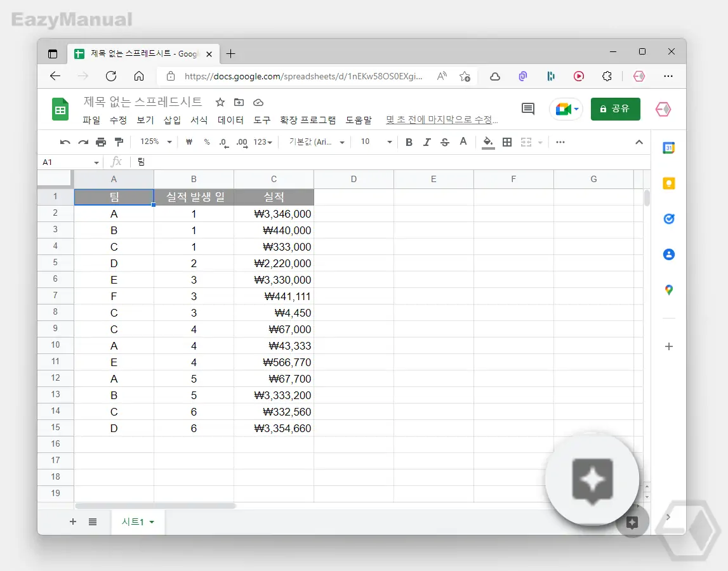The image size is (728, 571).
Task: Open the 시트1 tab dropdown arrow
Action: pyautogui.click(x=152, y=522)
